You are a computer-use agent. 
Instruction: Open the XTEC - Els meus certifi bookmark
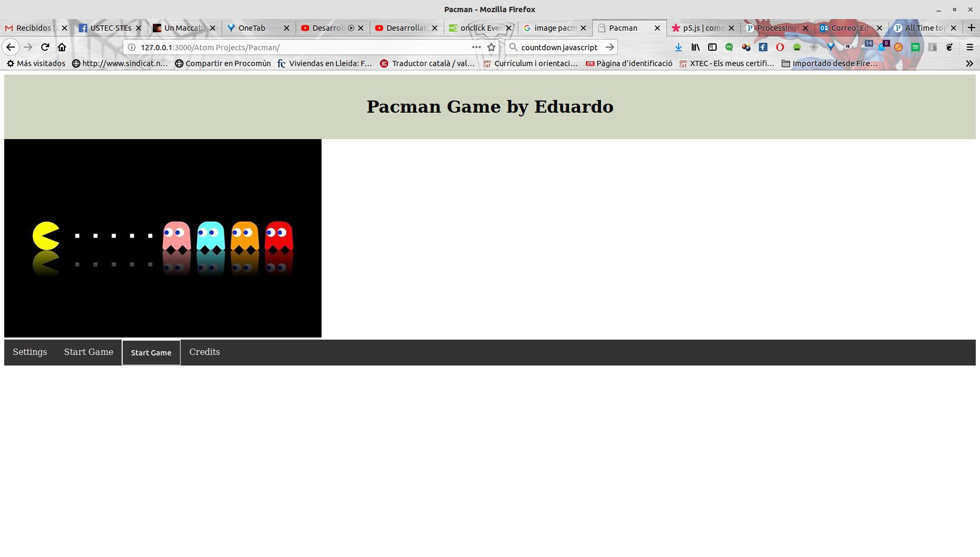point(727,63)
